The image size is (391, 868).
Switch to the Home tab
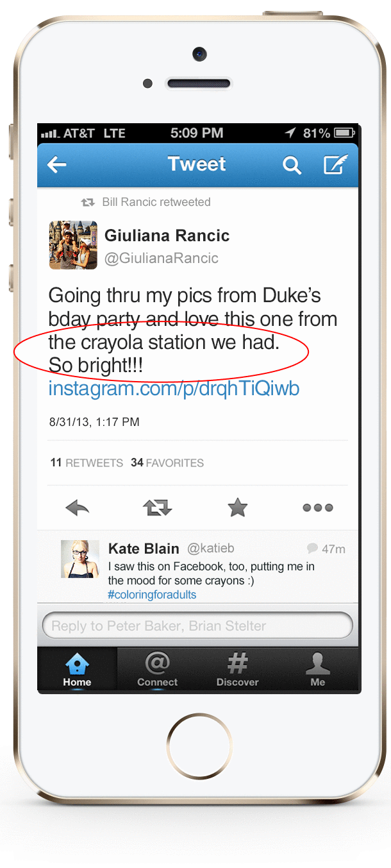[x=77, y=670]
